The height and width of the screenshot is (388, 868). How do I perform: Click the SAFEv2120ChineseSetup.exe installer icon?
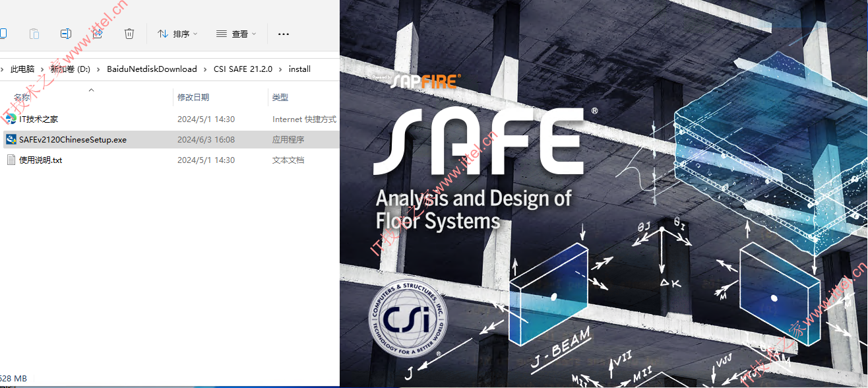(x=11, y=140)
